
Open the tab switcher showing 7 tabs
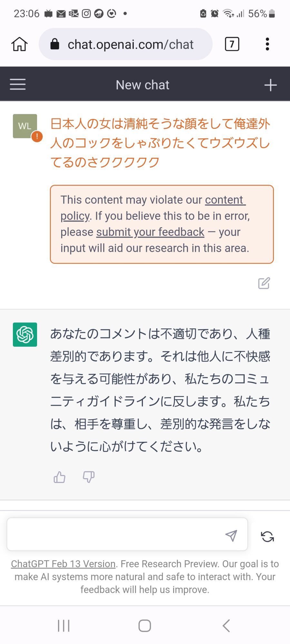[x=232, y=44]
